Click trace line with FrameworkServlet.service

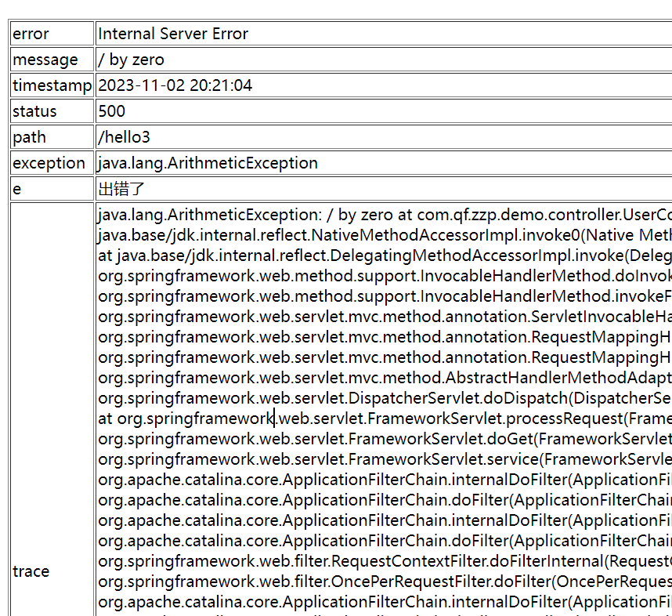click(x=385, y=459)
